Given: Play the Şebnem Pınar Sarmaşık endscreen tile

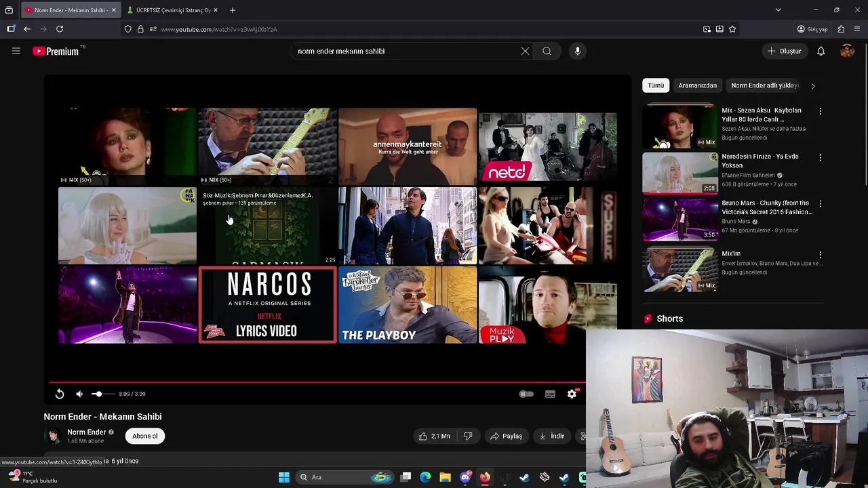Looking at the screenshot, I should click(267, 226).
